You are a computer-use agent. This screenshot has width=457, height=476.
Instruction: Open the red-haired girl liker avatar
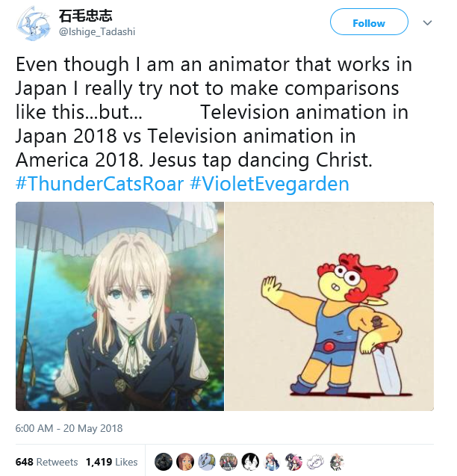185,462
